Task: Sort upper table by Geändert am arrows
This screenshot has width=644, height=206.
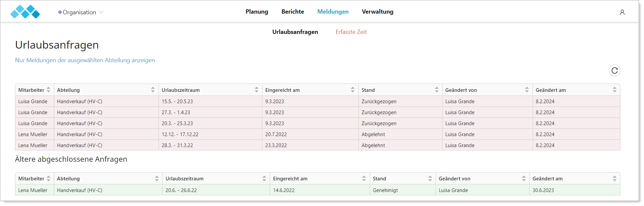Action: click(x=614, y=90)
